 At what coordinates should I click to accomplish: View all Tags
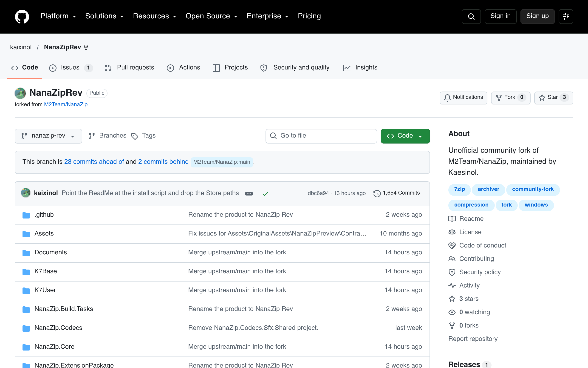pos(143,136)
